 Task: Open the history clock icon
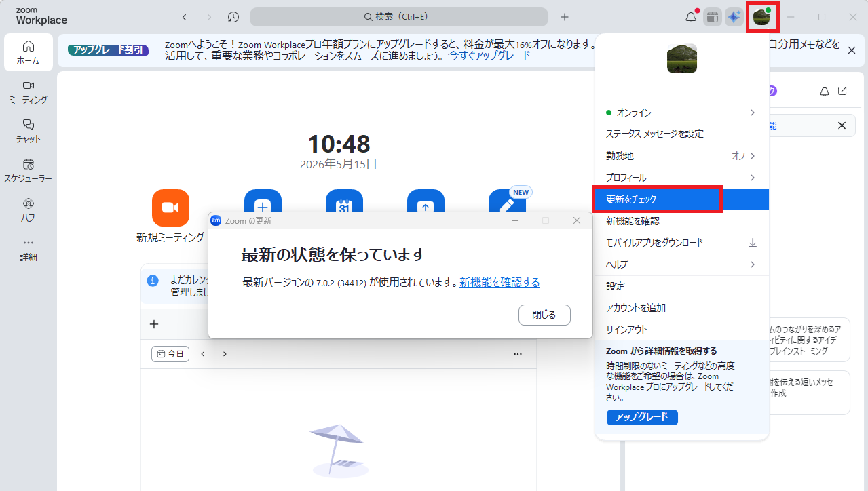[233, 17]
